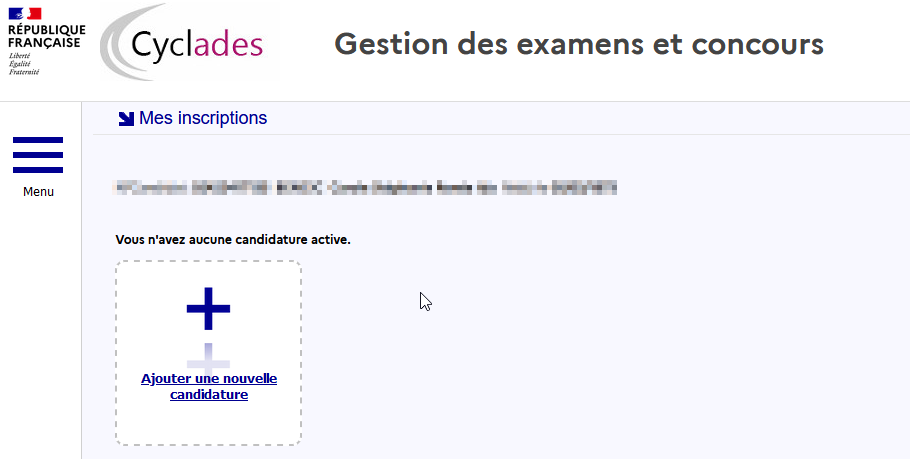The image size is (910, 459).
Task: Click the word candidature in the link
Action: (209, 395)
